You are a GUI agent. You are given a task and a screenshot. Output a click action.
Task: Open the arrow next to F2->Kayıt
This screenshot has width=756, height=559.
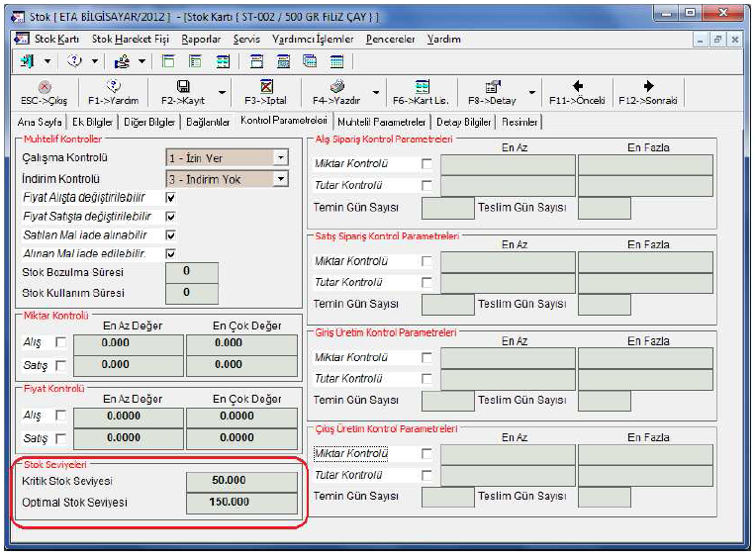222,93
